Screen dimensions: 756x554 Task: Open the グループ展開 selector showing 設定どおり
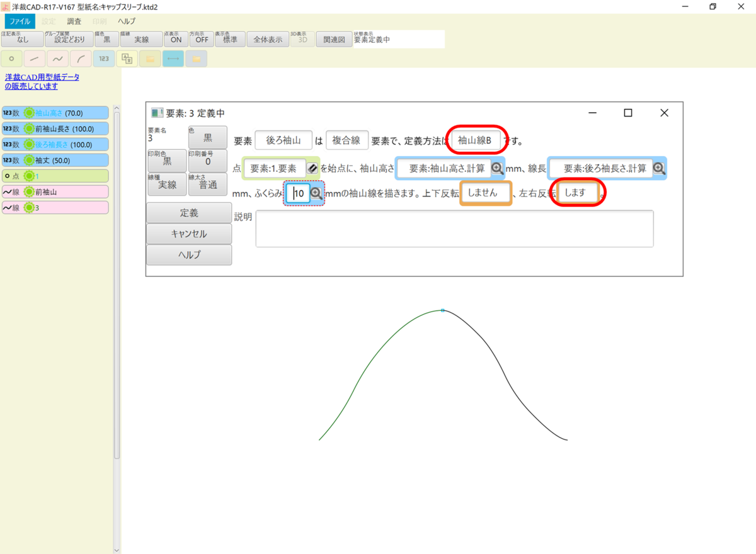pos(69,38)
